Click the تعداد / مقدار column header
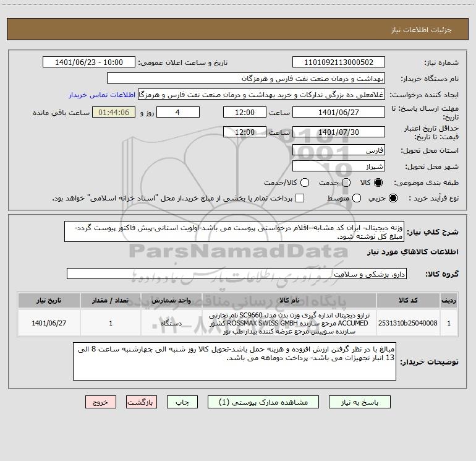476x461 pixels. click(111, 301)
